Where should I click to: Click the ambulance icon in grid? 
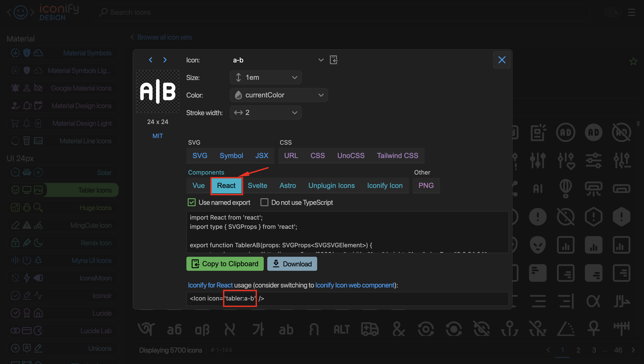(370, 329)
